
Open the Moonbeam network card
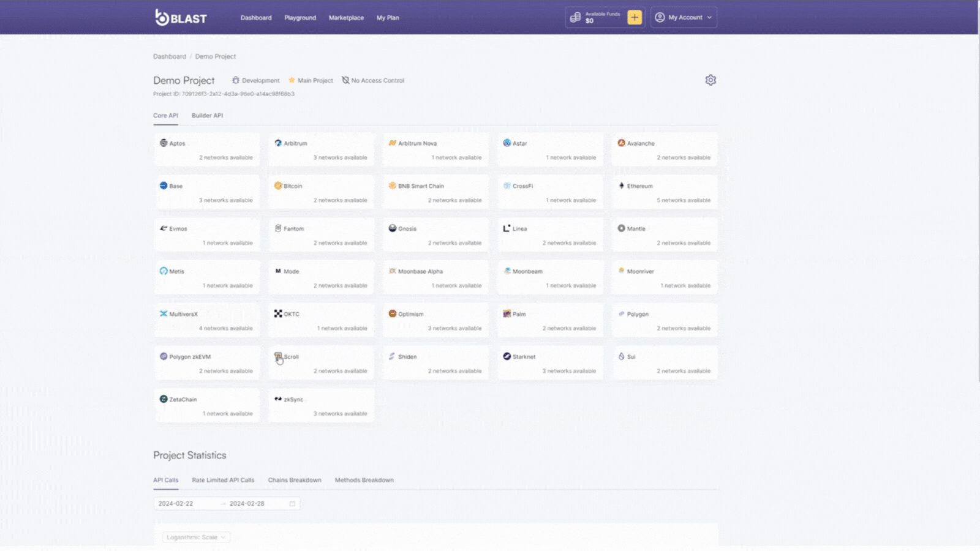(550, 278)
